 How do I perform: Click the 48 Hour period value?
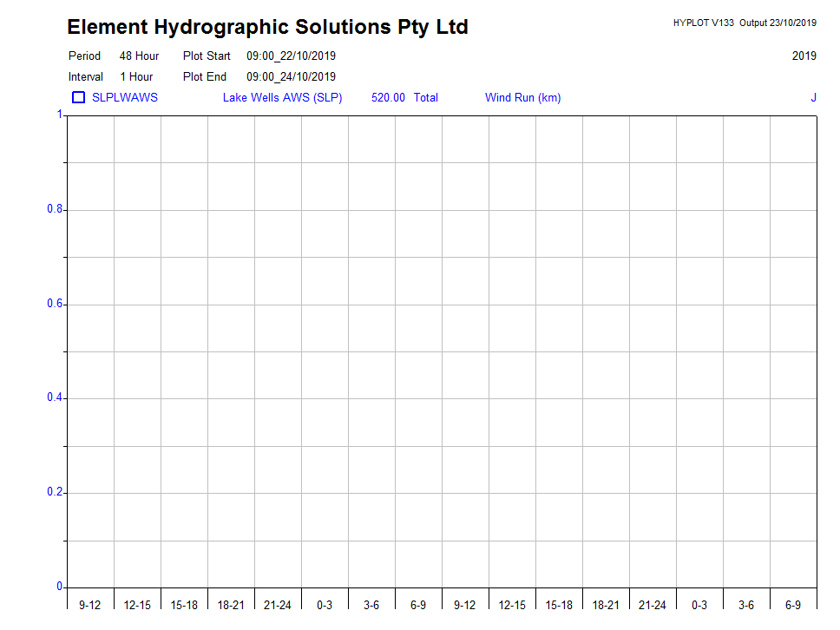(x=139, y=56)
